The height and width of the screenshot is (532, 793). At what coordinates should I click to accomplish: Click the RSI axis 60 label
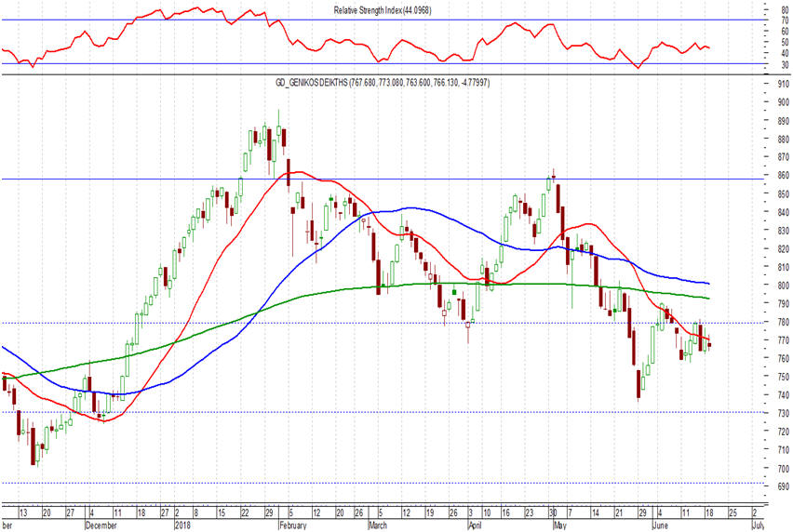[x=785, y=32]
